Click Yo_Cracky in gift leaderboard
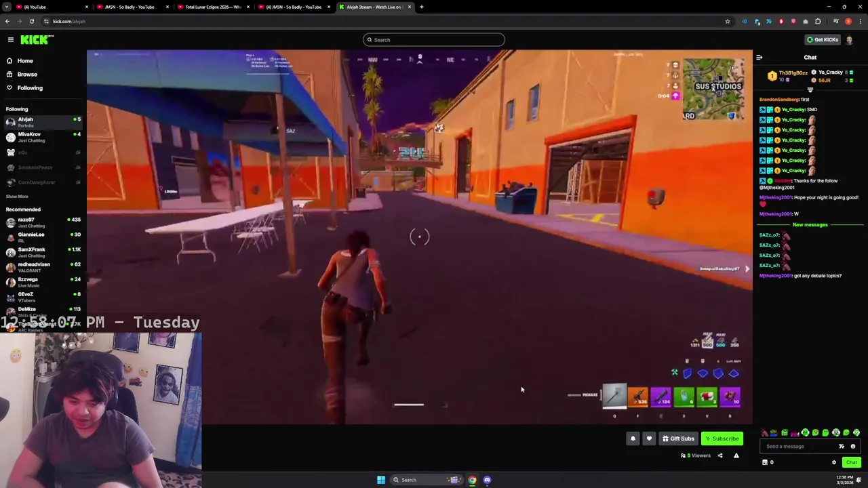Image resolution: width=868 pixels, height=488 pixels. [832, 73]
